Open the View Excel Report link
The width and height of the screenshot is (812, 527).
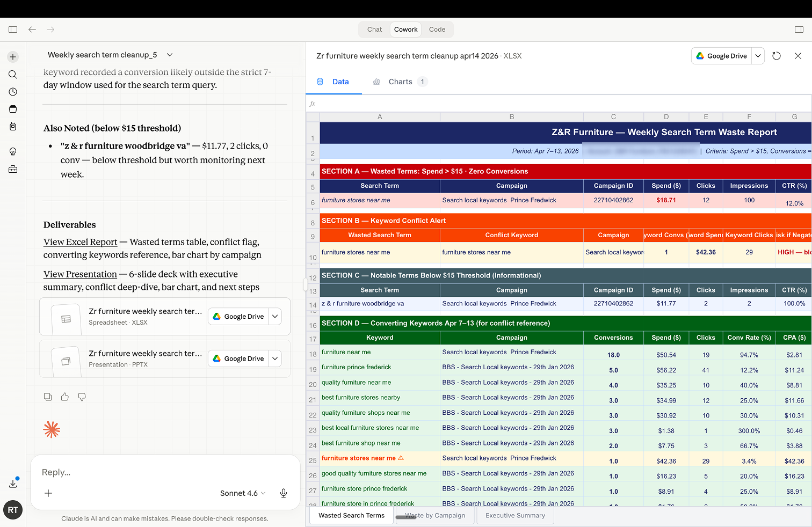point(79,242)
